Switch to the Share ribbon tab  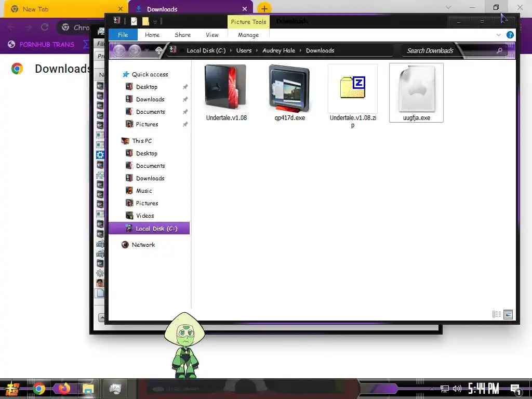click(182, 35)
